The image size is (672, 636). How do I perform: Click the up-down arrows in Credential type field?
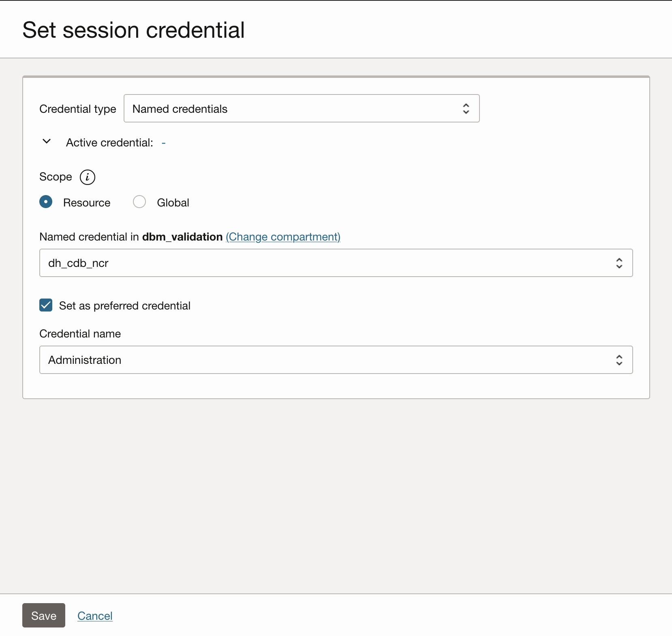click(x=466, y=109)
